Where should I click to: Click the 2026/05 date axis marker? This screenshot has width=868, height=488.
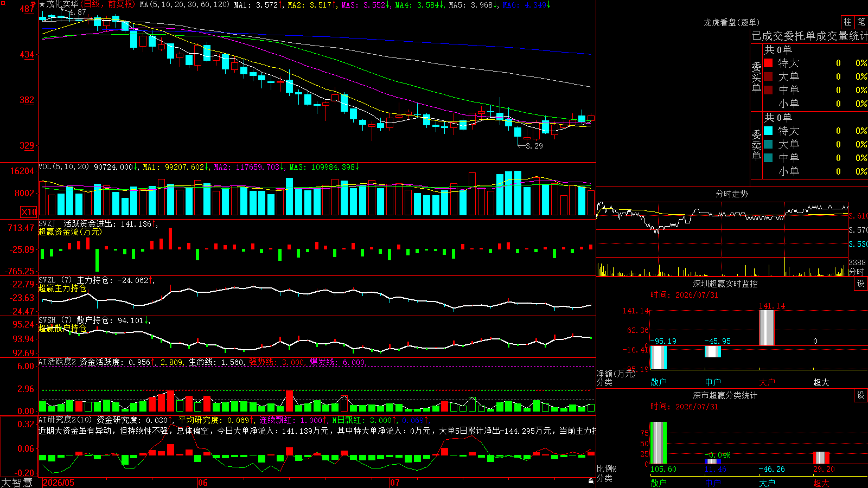click(x=59, y=483)
